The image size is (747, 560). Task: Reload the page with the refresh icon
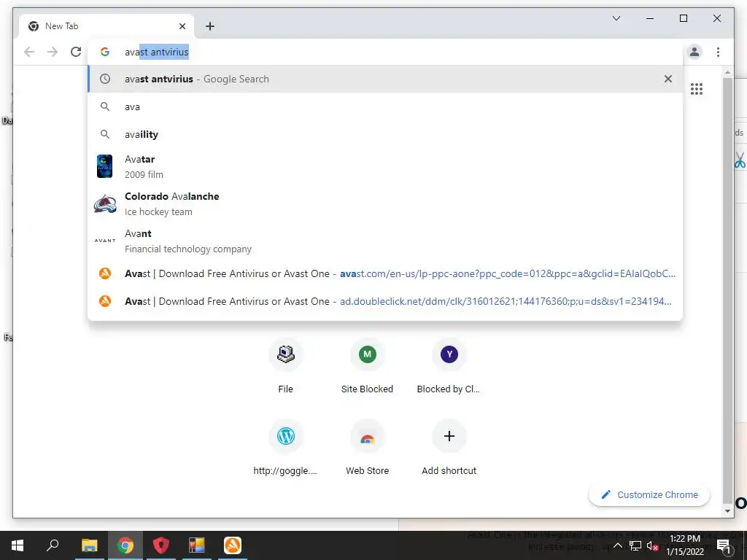click(x=76, y=52)
